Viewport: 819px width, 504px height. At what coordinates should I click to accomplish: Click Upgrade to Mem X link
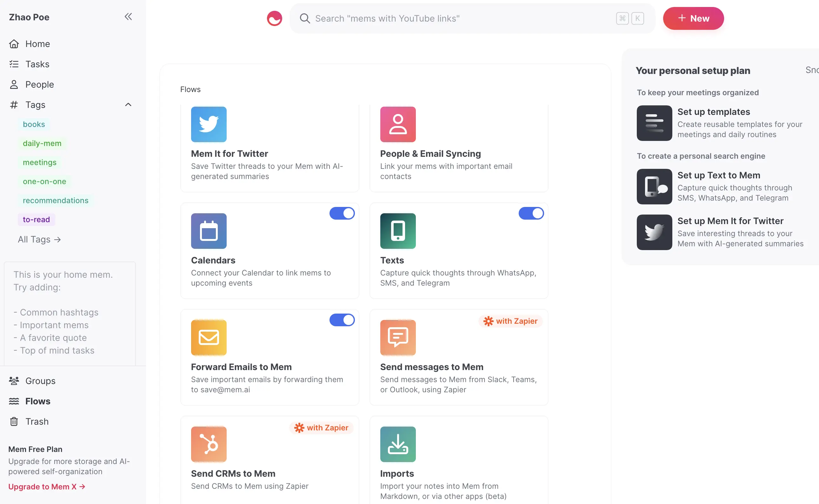(47, 487)
